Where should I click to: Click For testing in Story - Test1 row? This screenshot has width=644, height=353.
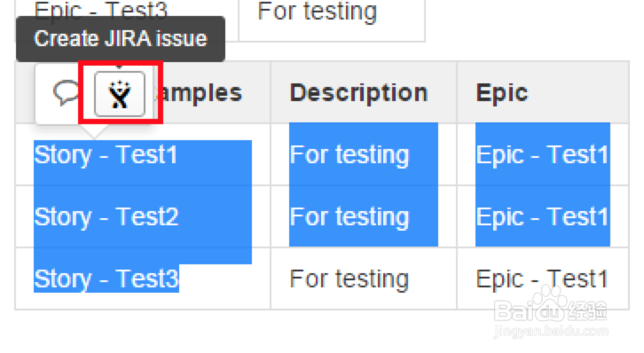[349, 155]
